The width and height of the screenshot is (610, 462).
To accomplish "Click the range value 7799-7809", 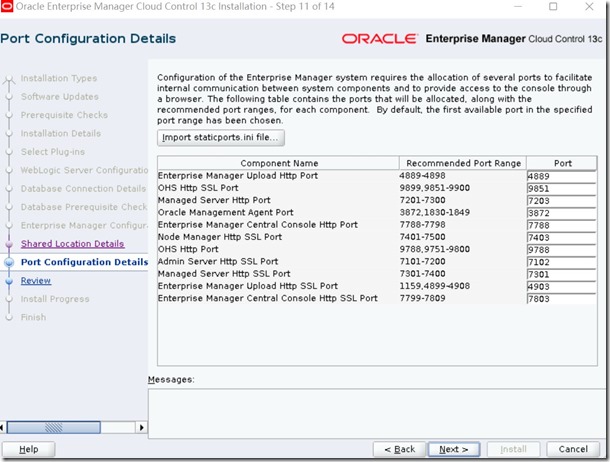I will (422, 298).
